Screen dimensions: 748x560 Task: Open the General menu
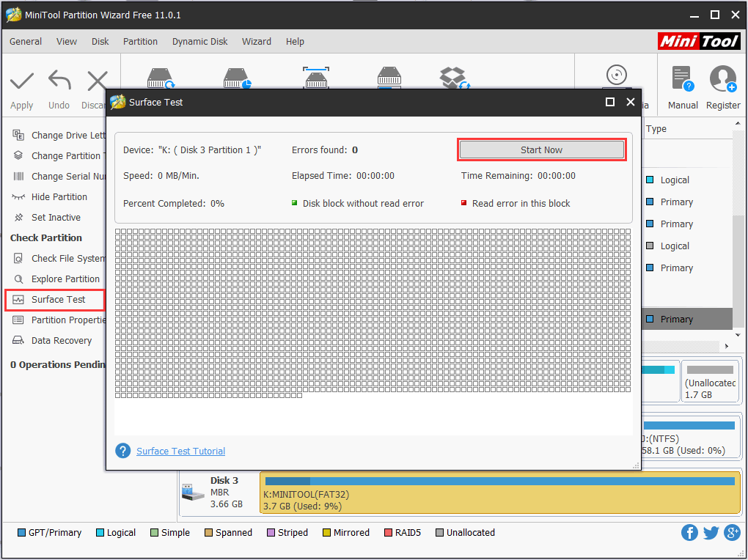(x=26, y=42)
